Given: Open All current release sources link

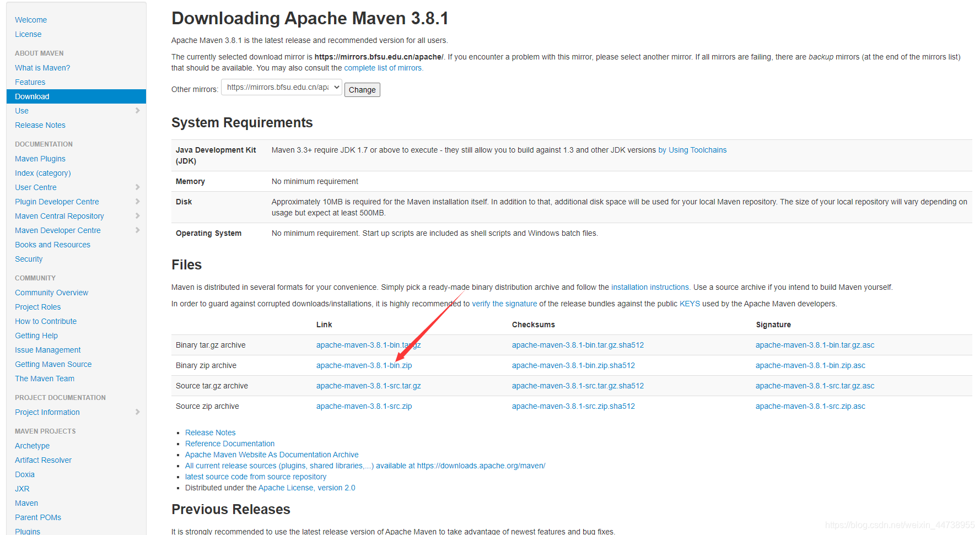Looking at the screenshot, I should click(x=365, y=466).
